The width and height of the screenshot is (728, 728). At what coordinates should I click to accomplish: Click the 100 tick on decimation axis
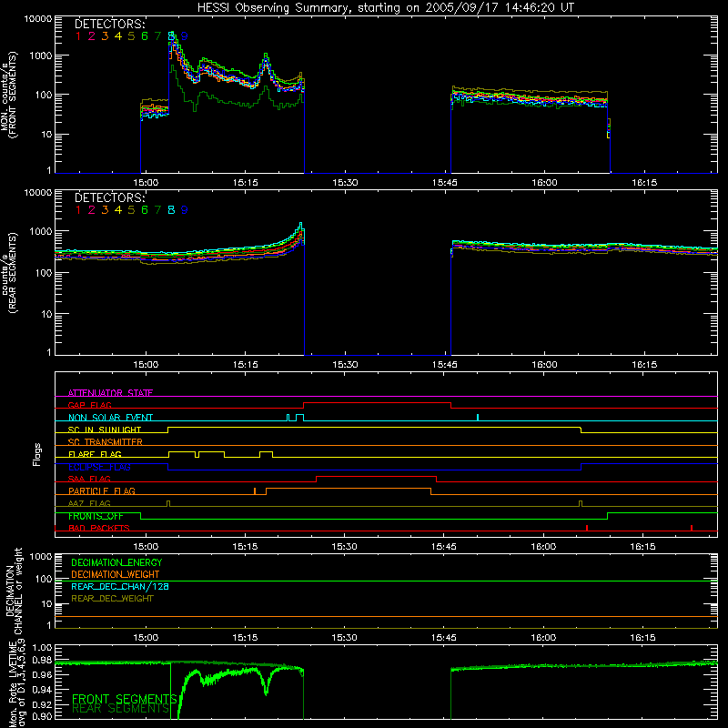44,579
